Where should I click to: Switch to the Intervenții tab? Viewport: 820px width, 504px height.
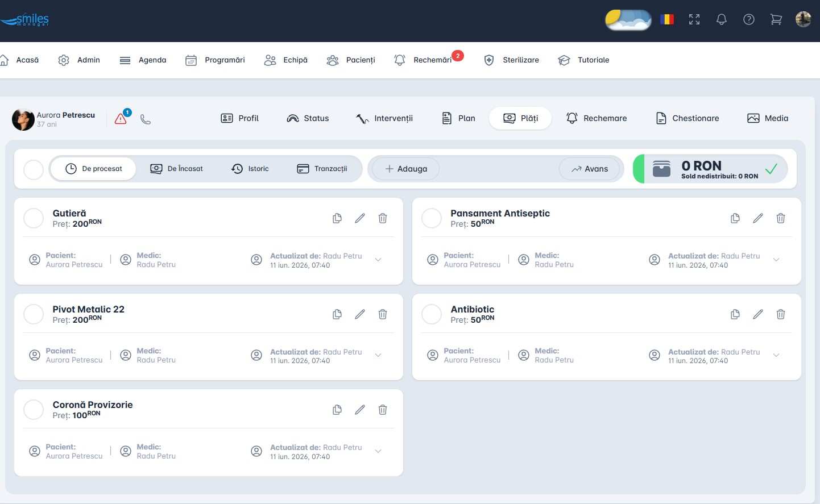click(x=384, y=118)
